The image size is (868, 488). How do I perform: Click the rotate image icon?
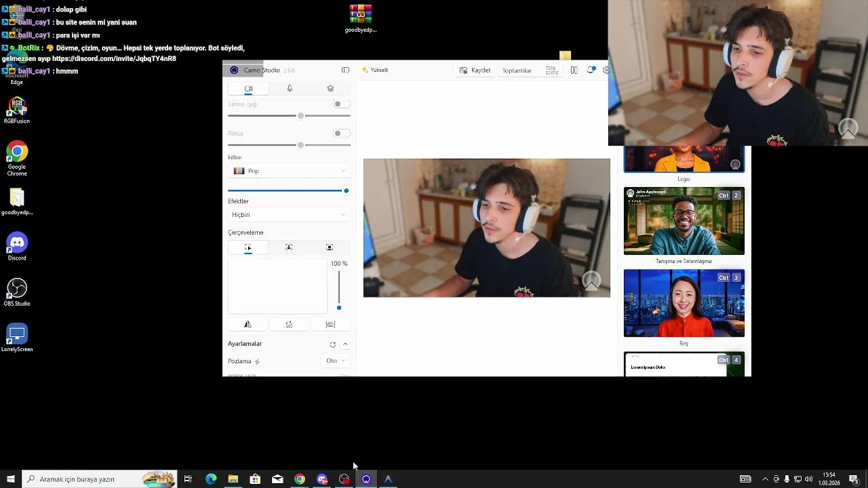pos(289,325)
